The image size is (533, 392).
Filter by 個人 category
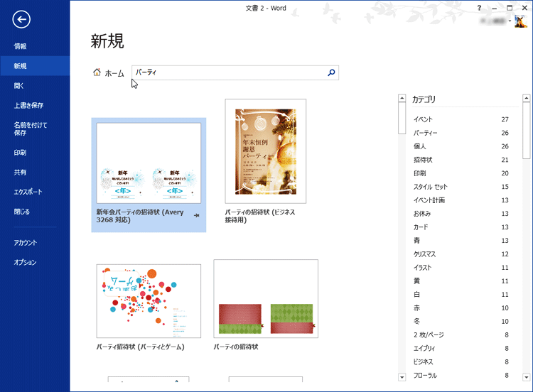coord(461,146)
